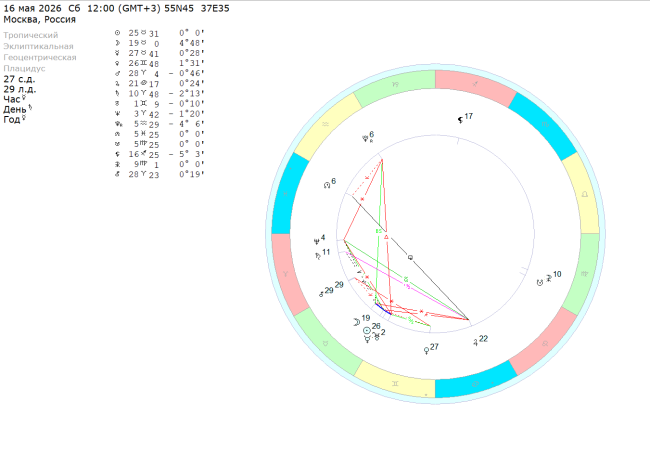Select the Venus glyph at 27 degrees
The height and width of the screenshot is (453, 650).
pyautogui.click(x=426, y=351)
